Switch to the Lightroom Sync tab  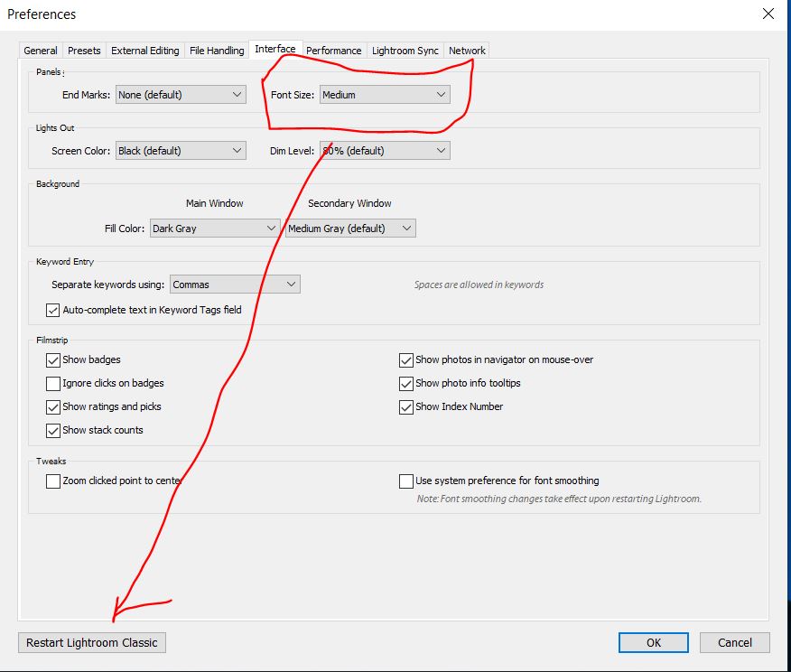click(x=405, y=51)
